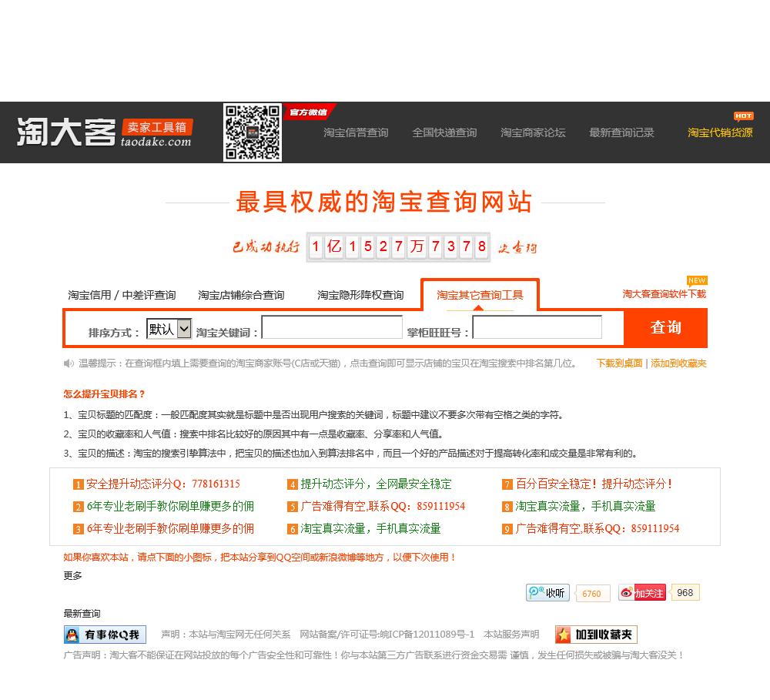This screenshot has height=700, width=770.
Task: Open 全国快递查询 navigation item
Action: click(444, 132)
